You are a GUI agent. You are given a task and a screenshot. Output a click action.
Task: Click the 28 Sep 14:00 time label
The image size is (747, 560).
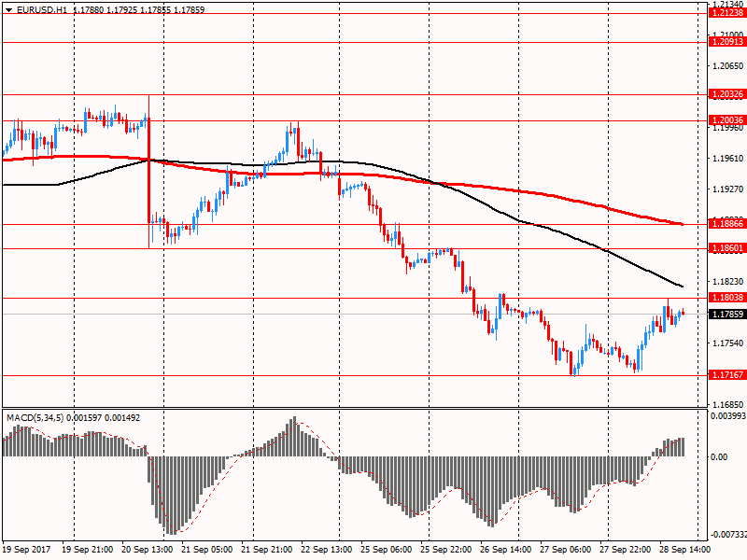(685, 550)
